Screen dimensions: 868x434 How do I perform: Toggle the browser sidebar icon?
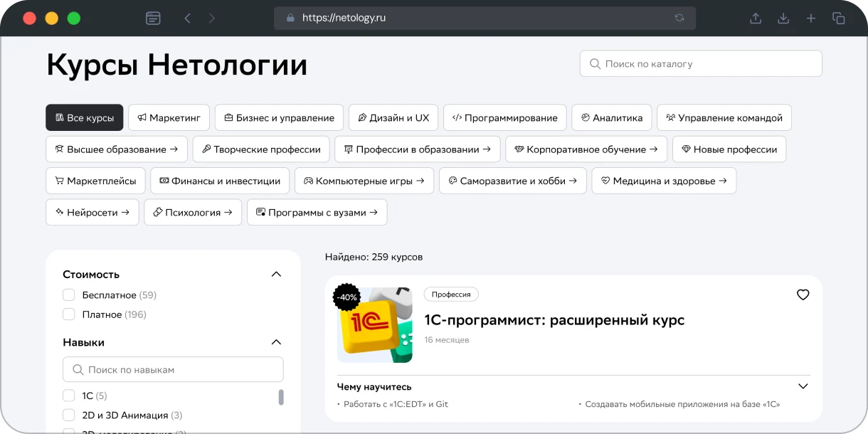(153, 18)
